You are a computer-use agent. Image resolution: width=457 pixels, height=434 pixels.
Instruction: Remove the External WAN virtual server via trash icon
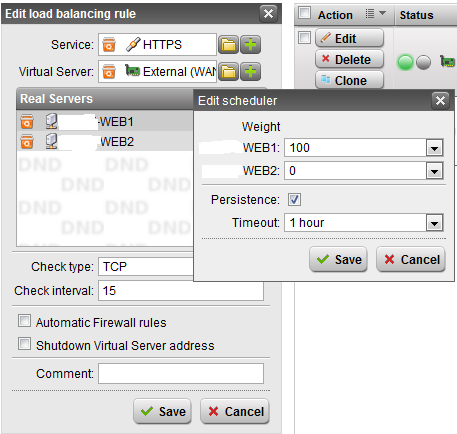click(109, 72)
